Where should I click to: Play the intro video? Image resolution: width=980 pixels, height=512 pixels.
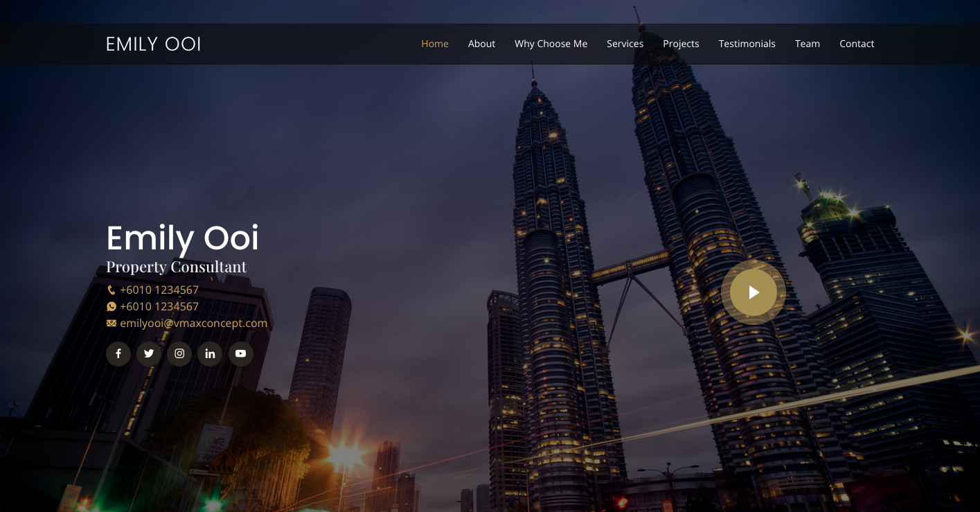click(754, 292)
